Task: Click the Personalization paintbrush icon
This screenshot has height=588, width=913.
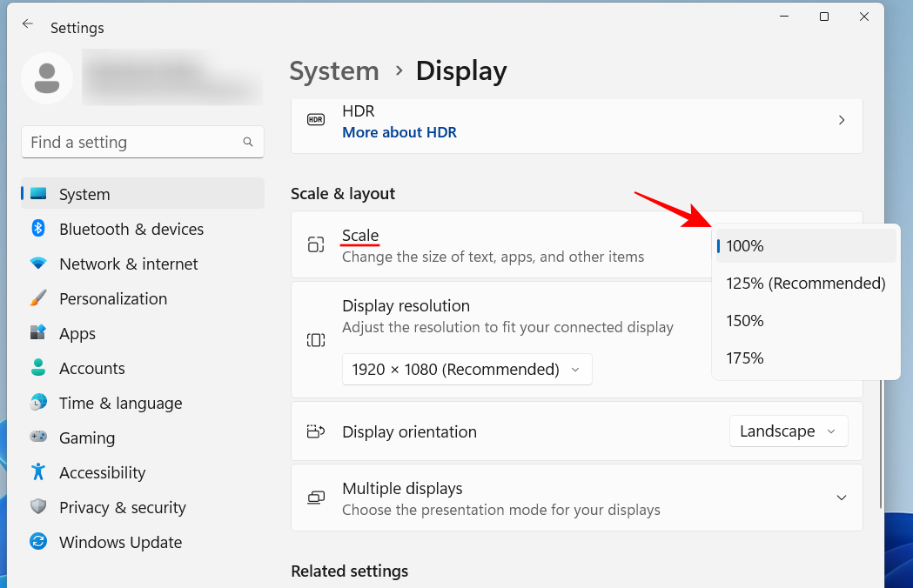Action: [38, 298]
